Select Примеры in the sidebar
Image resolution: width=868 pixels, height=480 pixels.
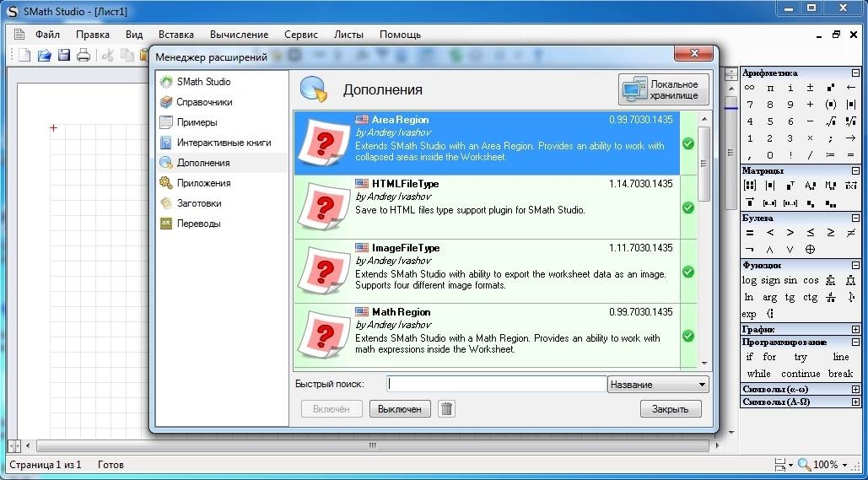tap(197, 122)
